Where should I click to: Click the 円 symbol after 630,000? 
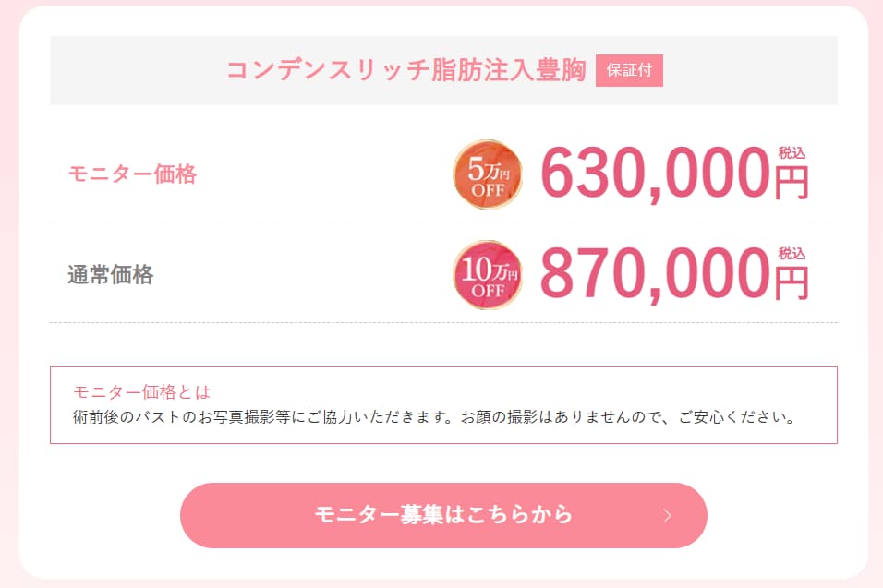click(791, 183)
